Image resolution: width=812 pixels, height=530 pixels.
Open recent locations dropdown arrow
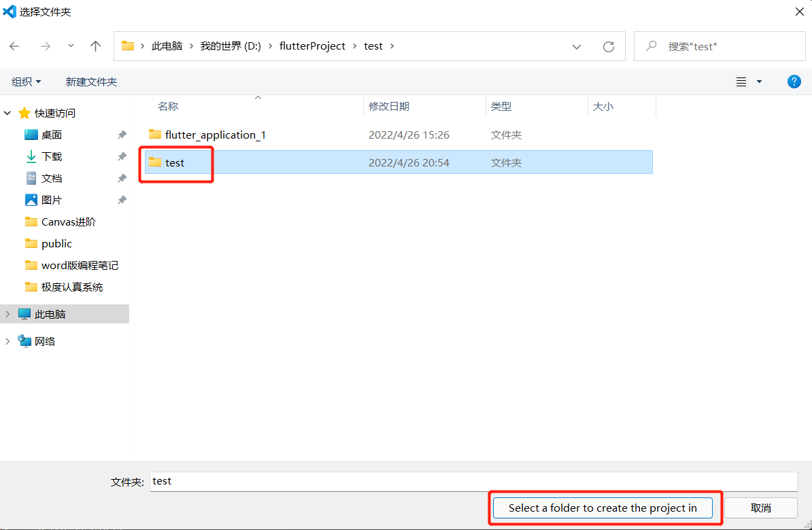71,46
